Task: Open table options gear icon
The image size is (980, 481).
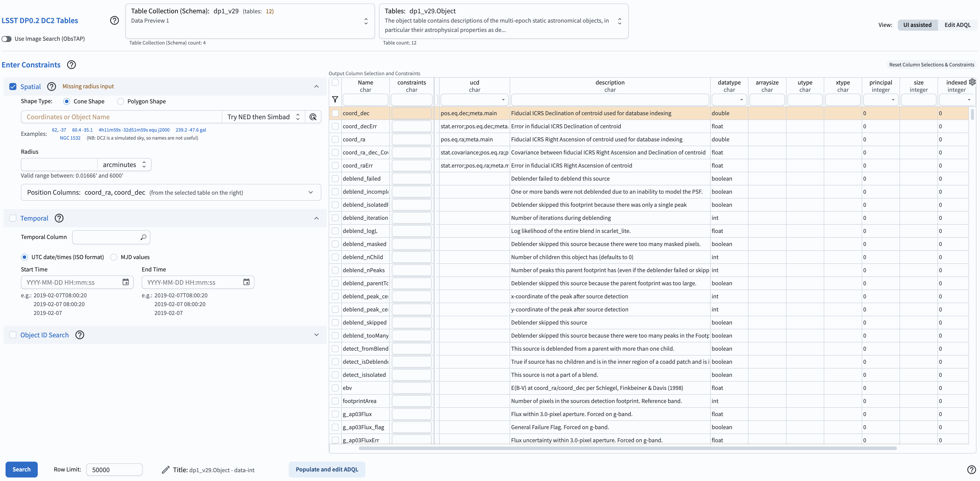Action: [x=972, y=82]
